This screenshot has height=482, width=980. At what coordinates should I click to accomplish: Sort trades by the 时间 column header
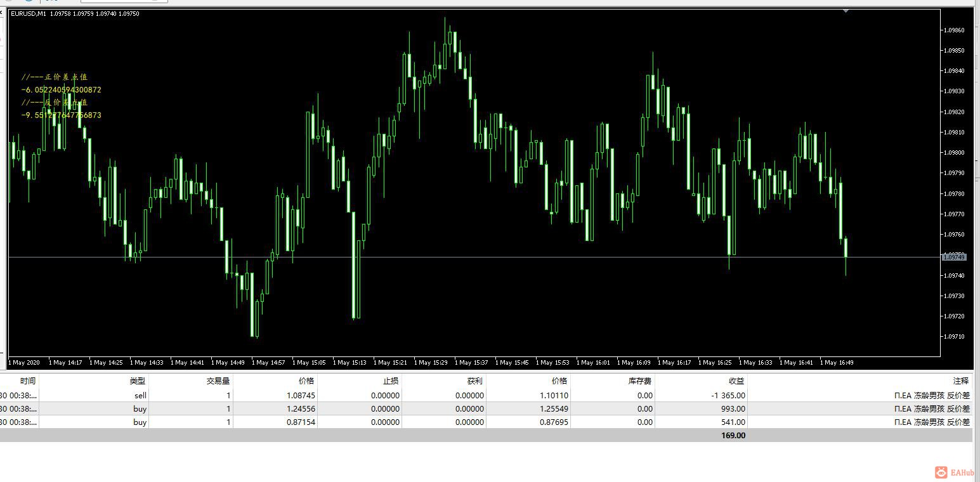click(28, 381)
